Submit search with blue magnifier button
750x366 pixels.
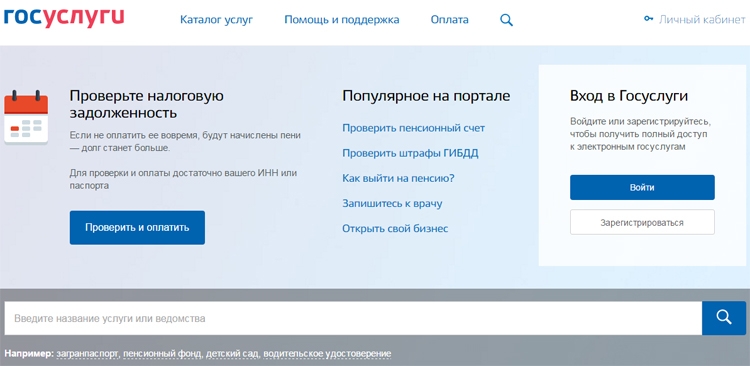[724, 318]
